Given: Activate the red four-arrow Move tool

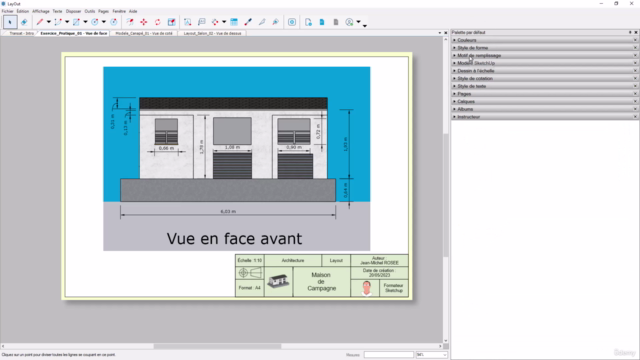Looking at the screenshot, I should point(144,22).
